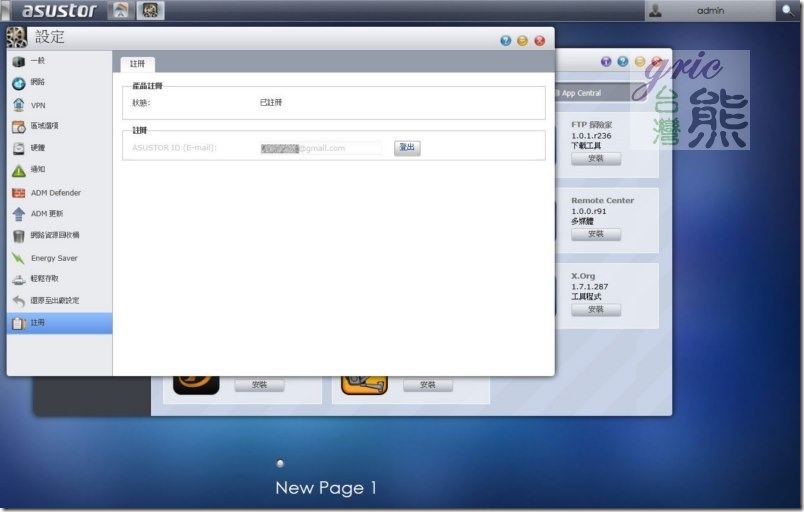Open the ADM 更新 (Update) section
804x512 pixels.
pos(59,214)
